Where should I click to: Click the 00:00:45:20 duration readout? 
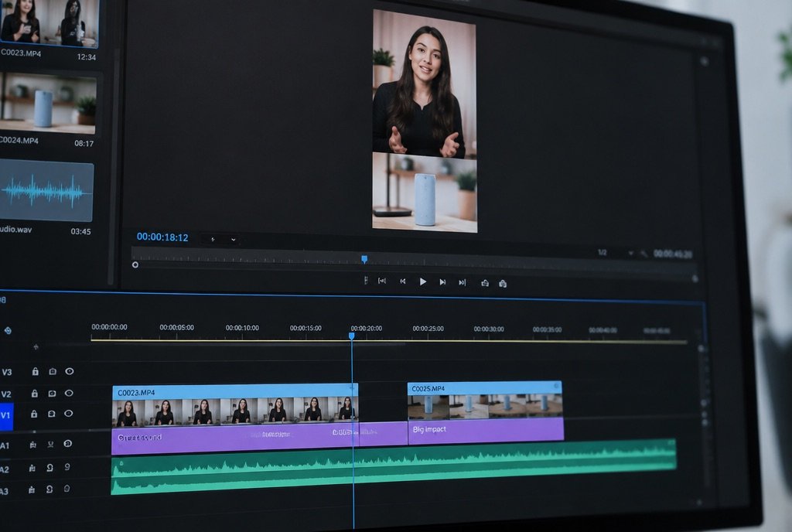point(673,254)
